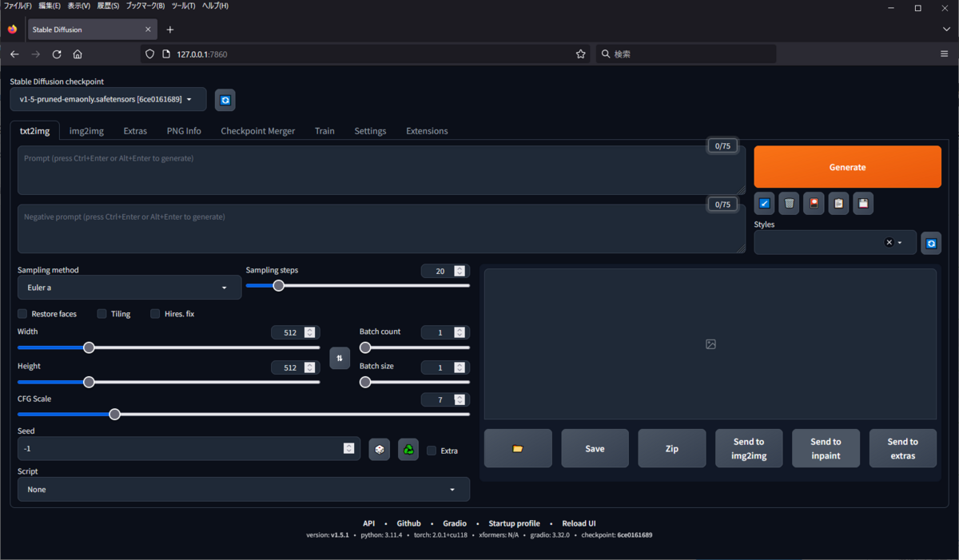This screenshot has width=959, height=560.
Task: Adjust Sampling steps number stepper
Action: (x=460, y=272)
